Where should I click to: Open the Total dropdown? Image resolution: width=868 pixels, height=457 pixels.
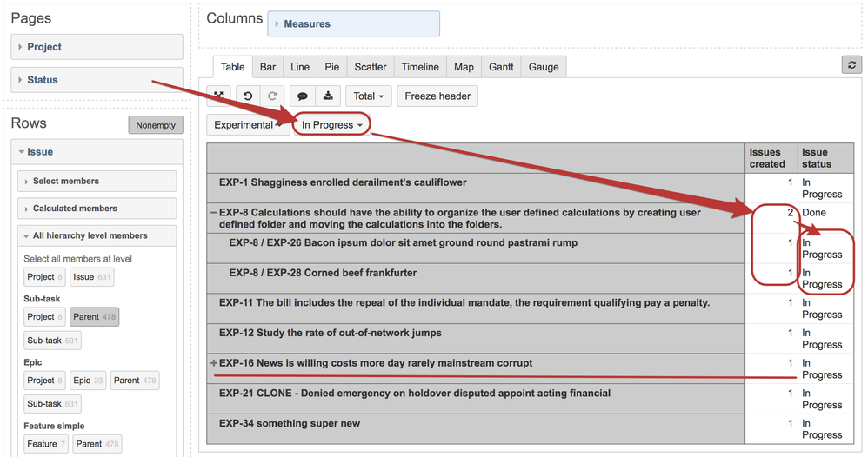369,96
